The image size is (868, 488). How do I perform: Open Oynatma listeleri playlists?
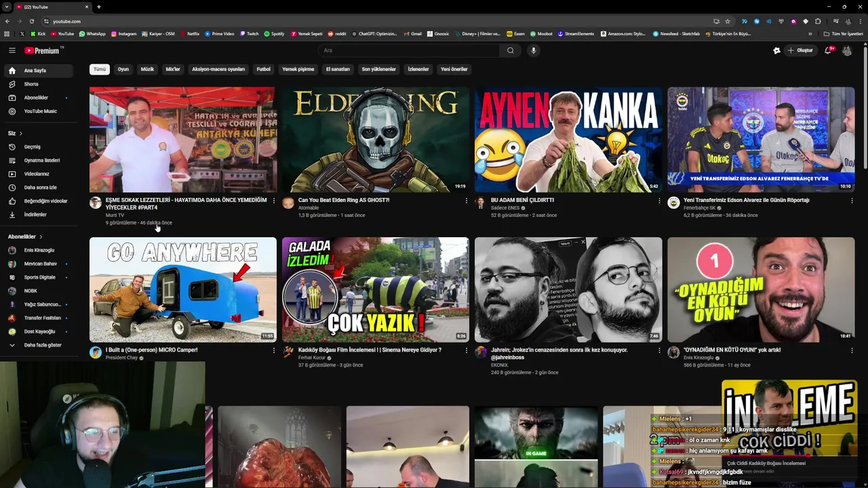[40, 160]
